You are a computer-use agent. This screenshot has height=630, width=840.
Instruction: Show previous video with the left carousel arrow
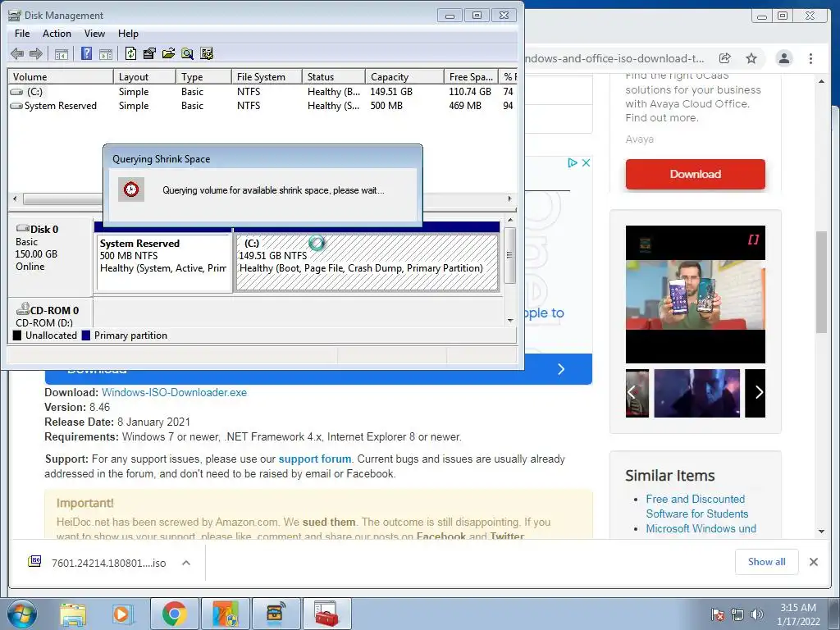pos(632,393)
